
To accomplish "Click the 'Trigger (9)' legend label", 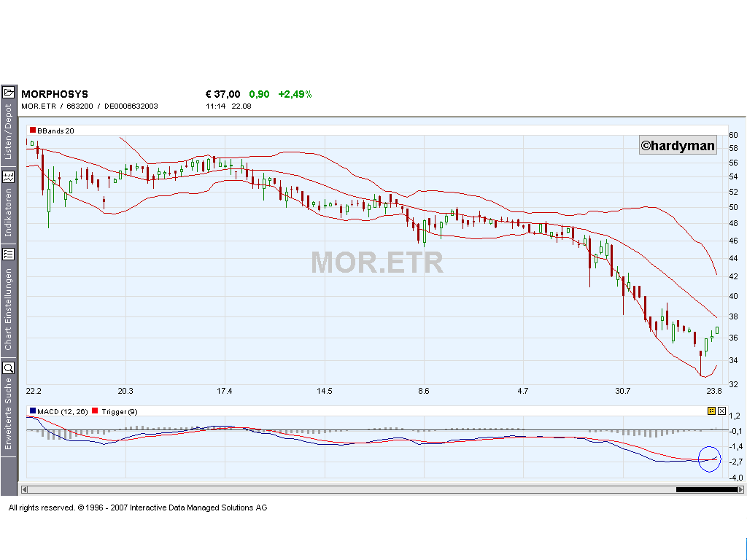I will [120, 412].
